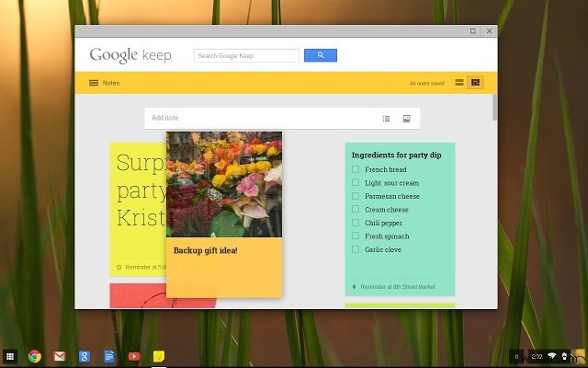Click Google Keep icon on shelf
This screenshot has width=588, height=368.
coord(159,356)
